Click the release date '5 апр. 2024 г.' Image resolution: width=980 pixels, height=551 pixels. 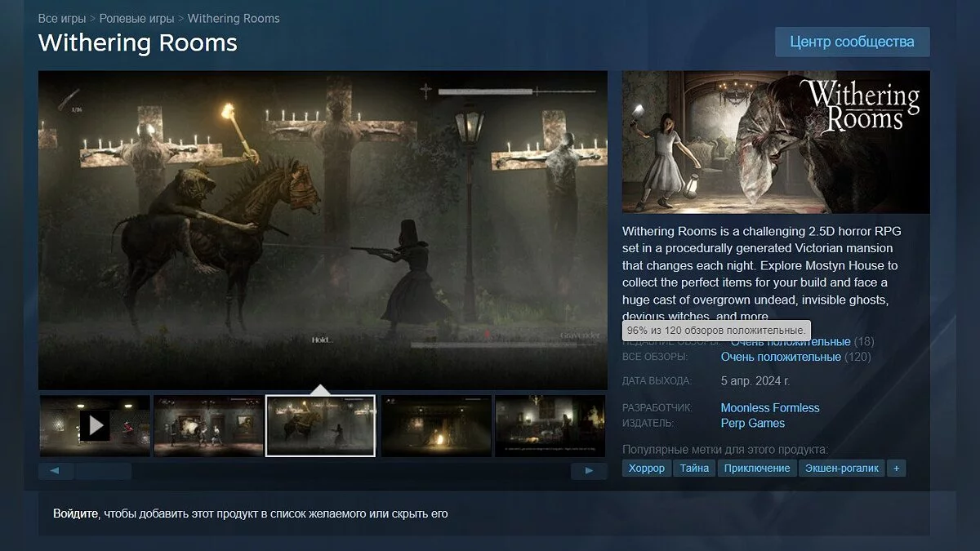click(x=755, y=381)
